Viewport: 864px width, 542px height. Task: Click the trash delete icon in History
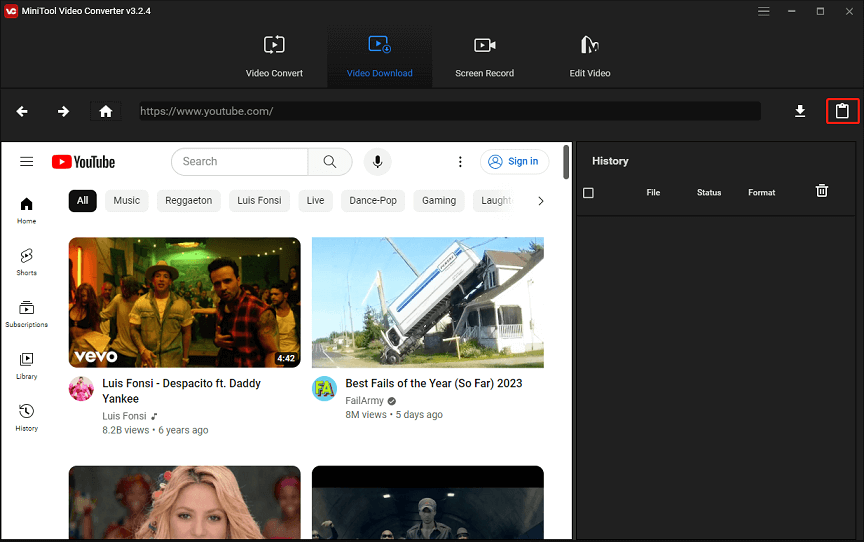pos(822,191)
